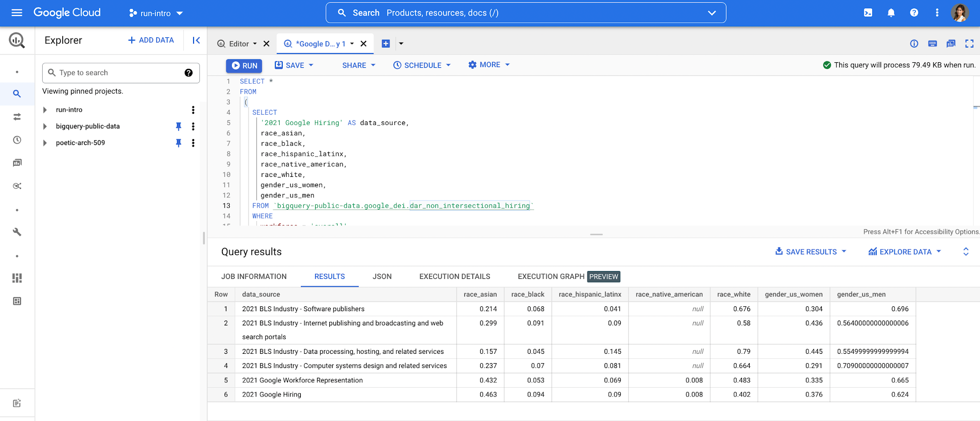Screen dimensions: 980x421
Task: Unpin the bigquery-public-data project
Action: click(x=178, y=126)
